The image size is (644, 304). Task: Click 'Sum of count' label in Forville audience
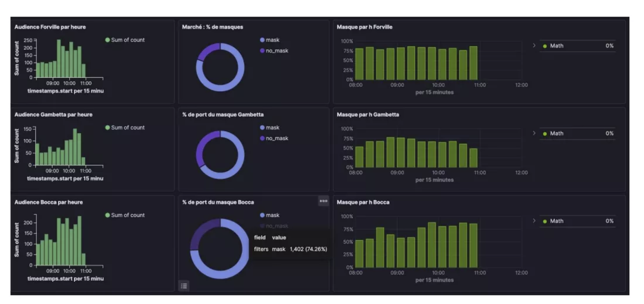tap(127, 40)
